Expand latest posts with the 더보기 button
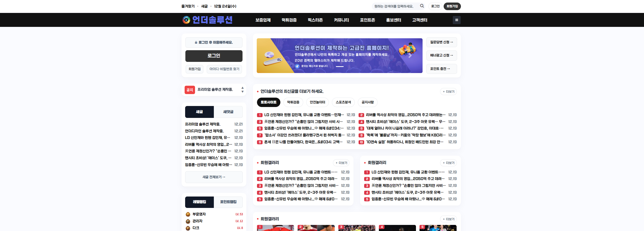Image resolution: width=644 pixels, height=231 pixels. [x=448, y=92]
